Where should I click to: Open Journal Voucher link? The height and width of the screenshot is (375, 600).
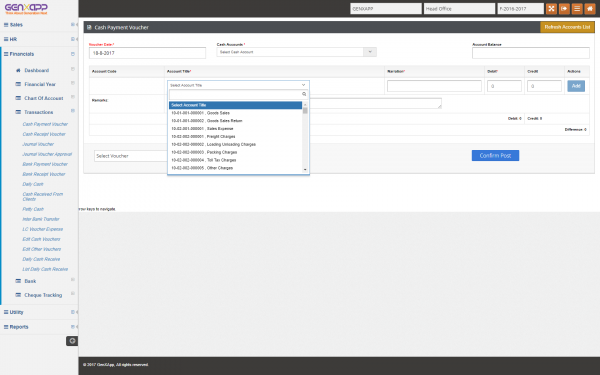pyautogui.click(x=38, y=144)
